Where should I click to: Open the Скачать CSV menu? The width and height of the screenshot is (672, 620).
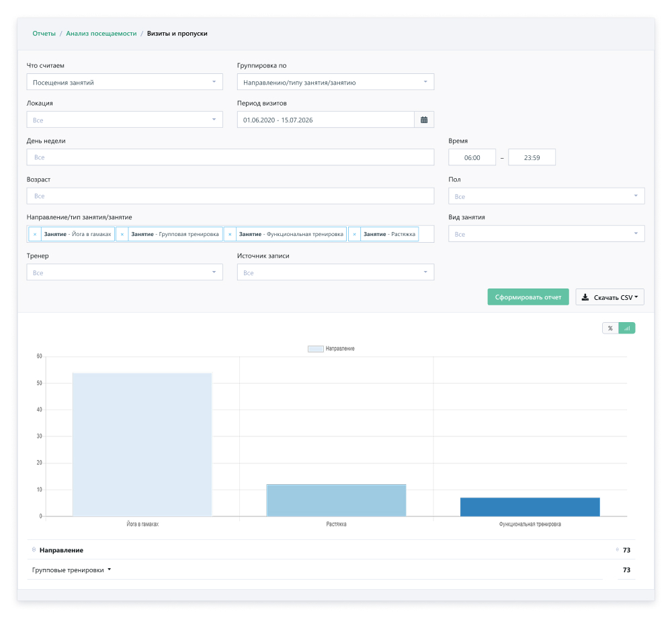[610, 297]
